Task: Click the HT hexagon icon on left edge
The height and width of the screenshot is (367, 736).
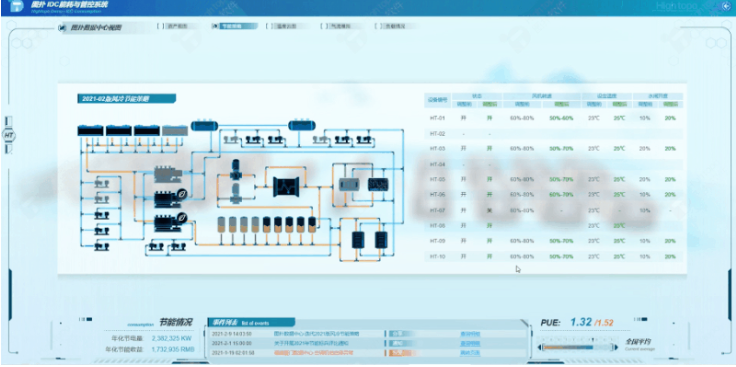Action: point(8,136)
